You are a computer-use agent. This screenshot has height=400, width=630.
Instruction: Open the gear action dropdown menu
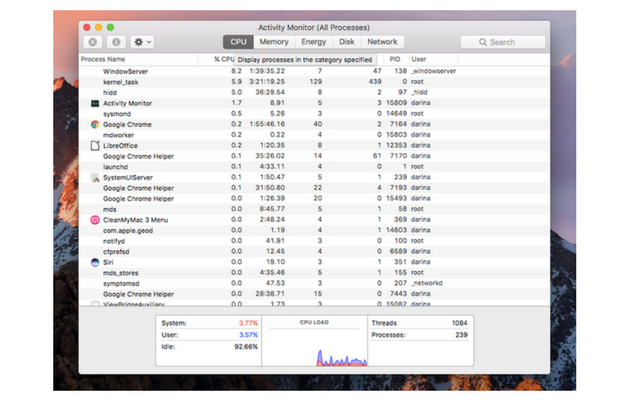pyautogui.click(x=143, y=42)
